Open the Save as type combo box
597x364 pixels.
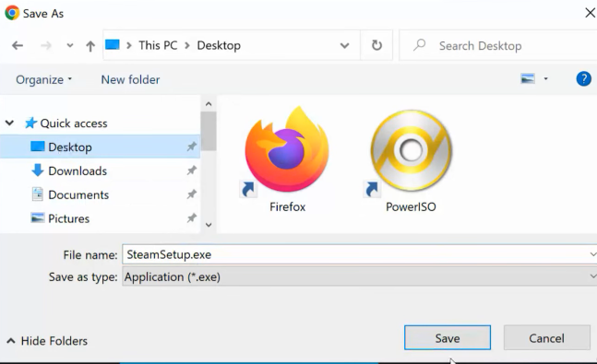(360, 276)
